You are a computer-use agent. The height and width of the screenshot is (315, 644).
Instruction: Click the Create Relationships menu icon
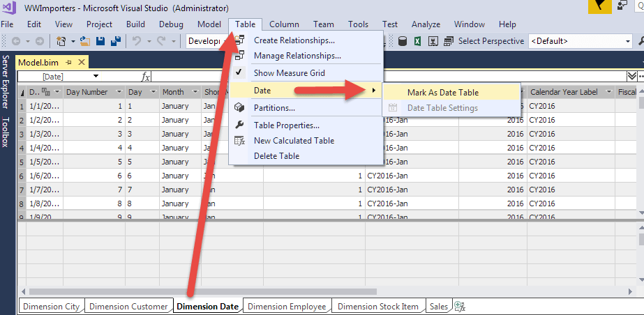[239, 40]
